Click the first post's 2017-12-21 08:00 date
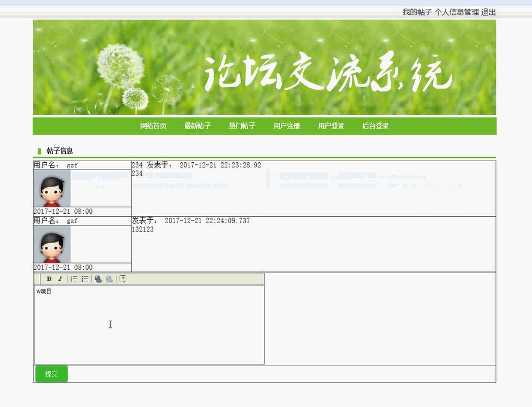This screenshot has height=407, width=532. [63, 211]
